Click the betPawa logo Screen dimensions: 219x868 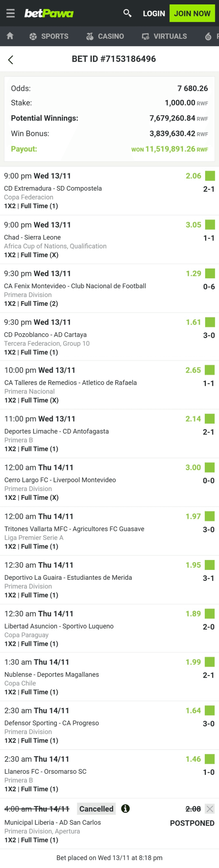(49, 13)
